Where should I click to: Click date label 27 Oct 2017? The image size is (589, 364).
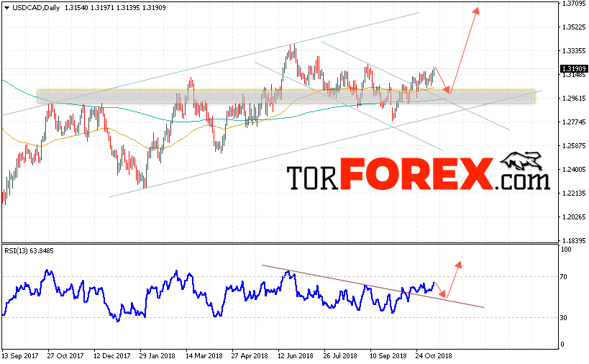65,355
